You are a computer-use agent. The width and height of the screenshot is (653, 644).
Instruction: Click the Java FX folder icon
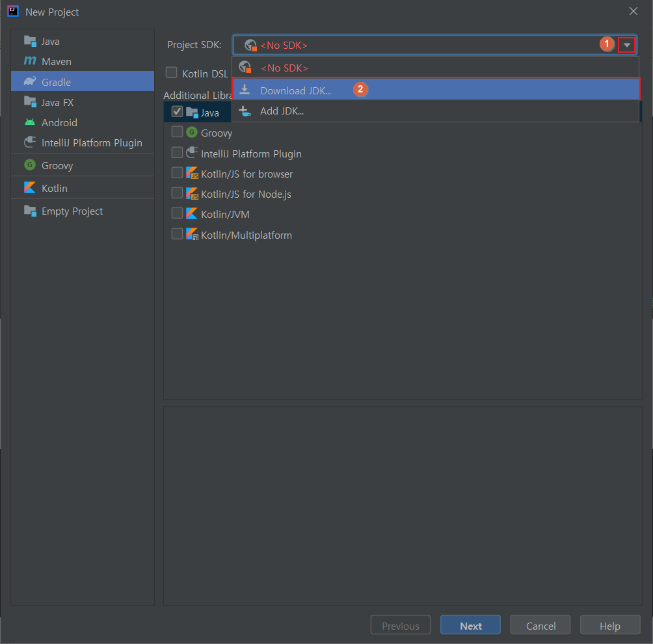pos(30,101)
